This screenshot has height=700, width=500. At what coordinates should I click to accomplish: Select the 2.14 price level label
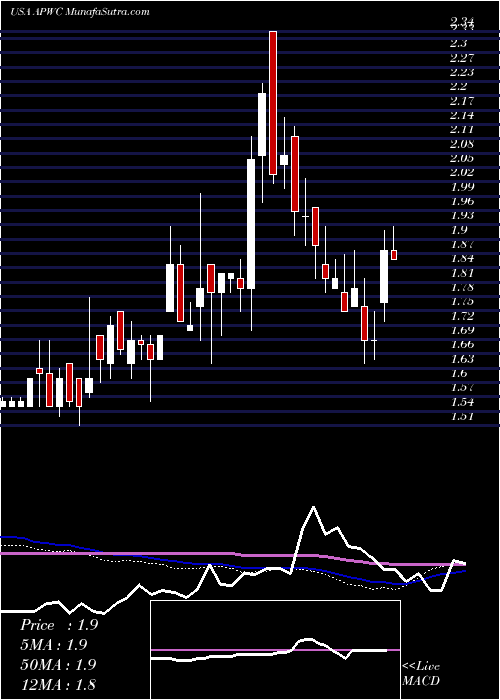pyautogui.click(x=462, y=115)
